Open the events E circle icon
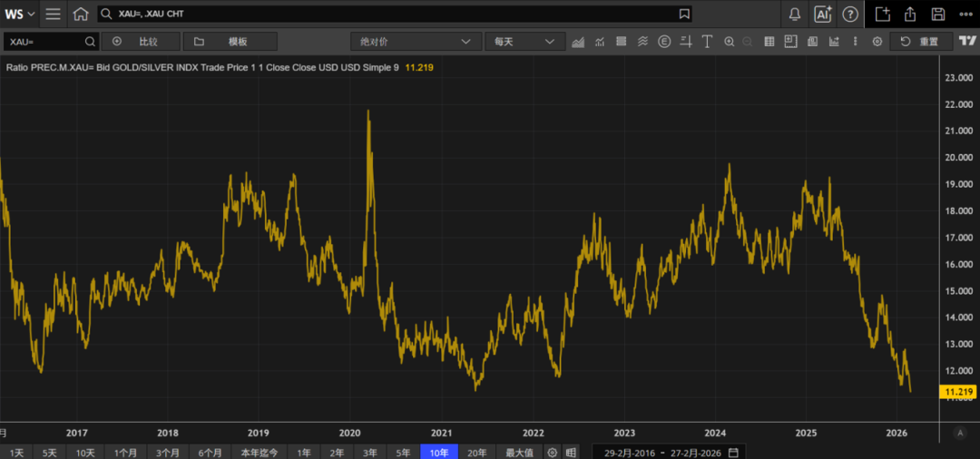The width and height of the screenshot is (980, 459). point(664,42)
